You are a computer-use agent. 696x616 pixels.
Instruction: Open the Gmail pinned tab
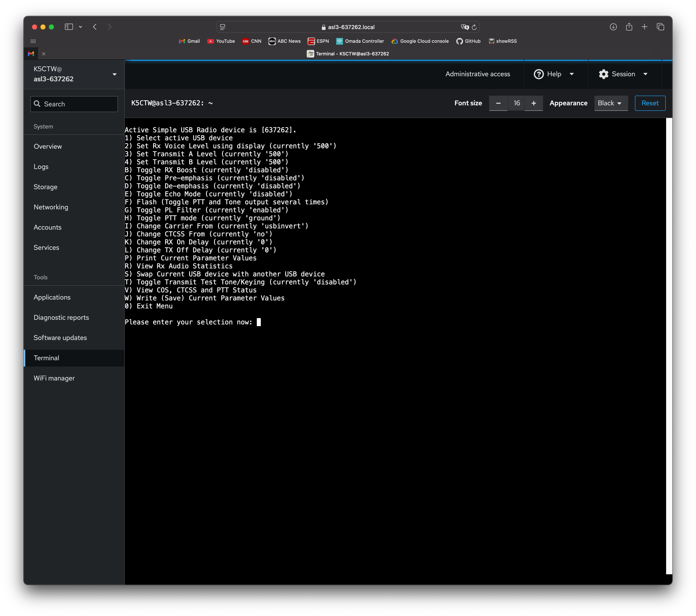click(31, 54)
